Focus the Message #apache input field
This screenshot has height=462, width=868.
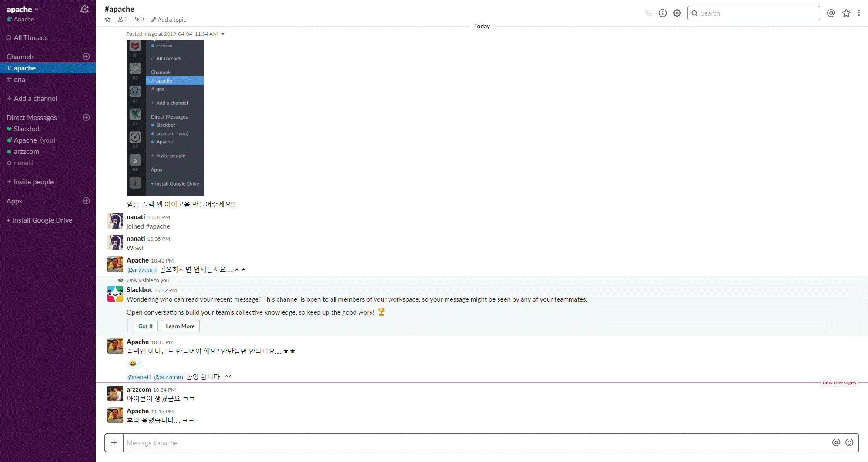[476, 443]
